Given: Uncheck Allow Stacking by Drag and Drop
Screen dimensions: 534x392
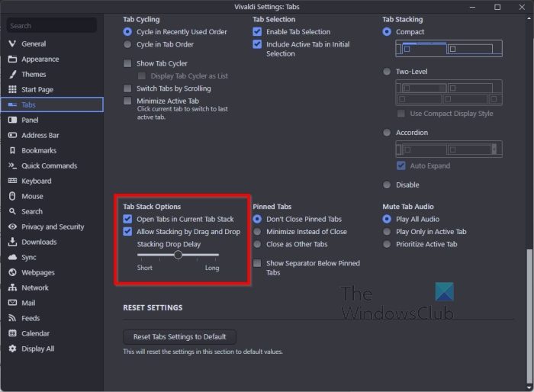Looking at the screenshot, I should 127,232.
